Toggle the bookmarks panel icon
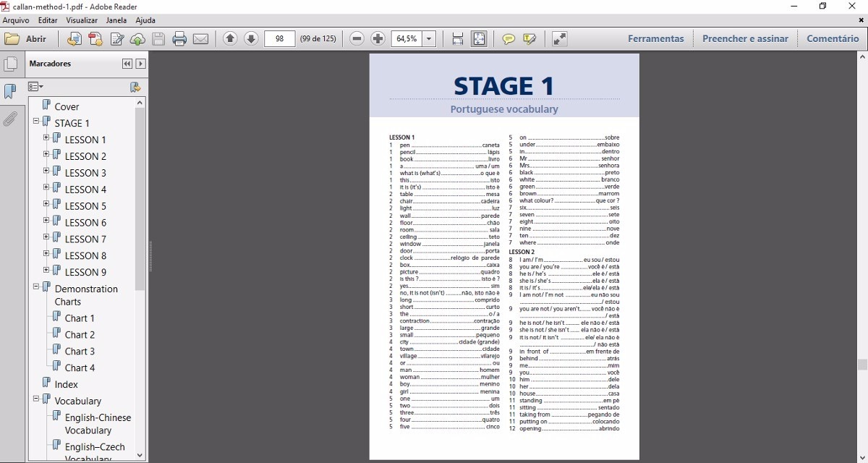This screenshot has height=463, width=868. [x=10, y=91]
